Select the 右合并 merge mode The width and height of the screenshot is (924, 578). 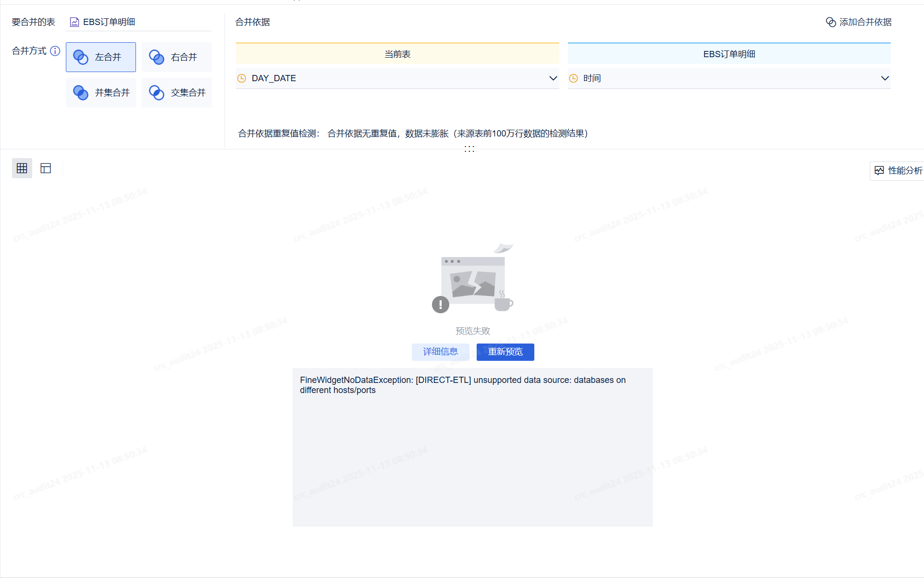(x=177, y=57)
